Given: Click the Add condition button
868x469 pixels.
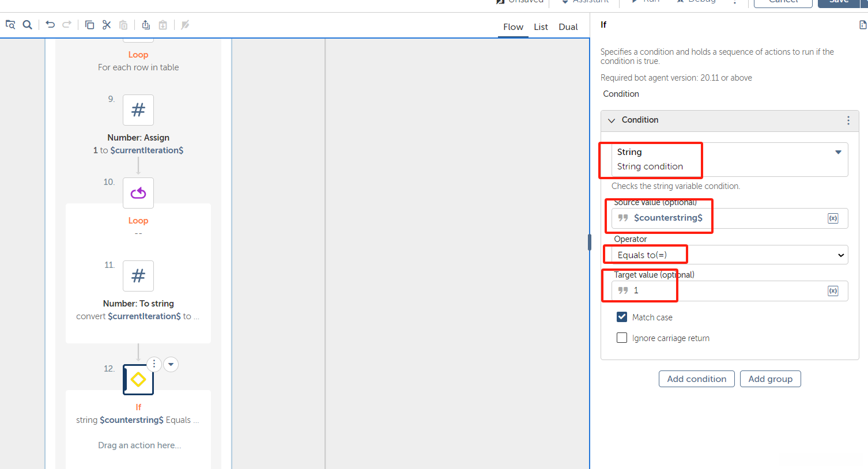Looking at the screenshot, I should coord(697,379).
